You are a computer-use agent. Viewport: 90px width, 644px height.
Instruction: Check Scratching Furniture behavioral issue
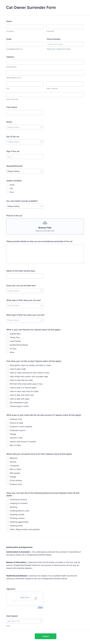pyautogui.click(x=7, y=500)
